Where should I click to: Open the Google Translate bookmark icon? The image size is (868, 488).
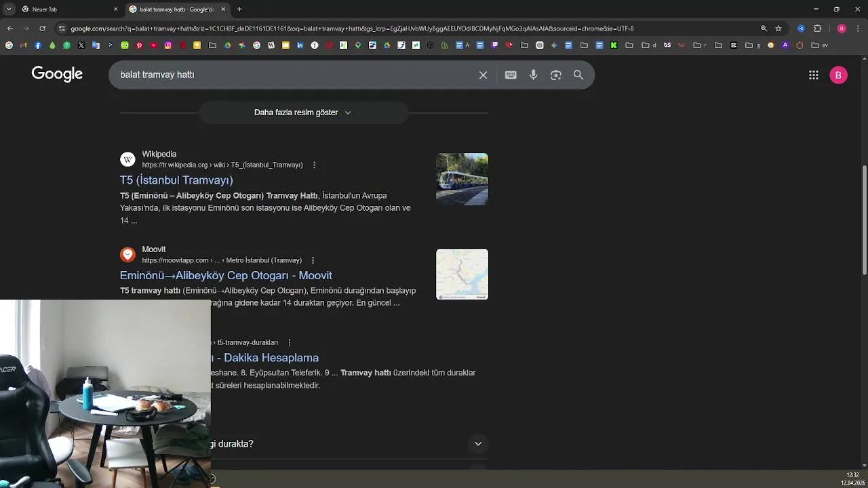point(96,45)
